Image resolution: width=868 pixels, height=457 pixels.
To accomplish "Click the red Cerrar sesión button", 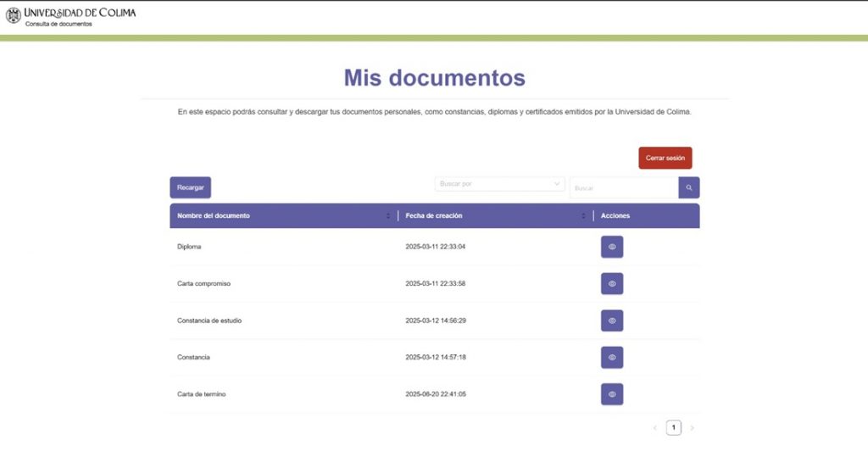I will [665, 159].
